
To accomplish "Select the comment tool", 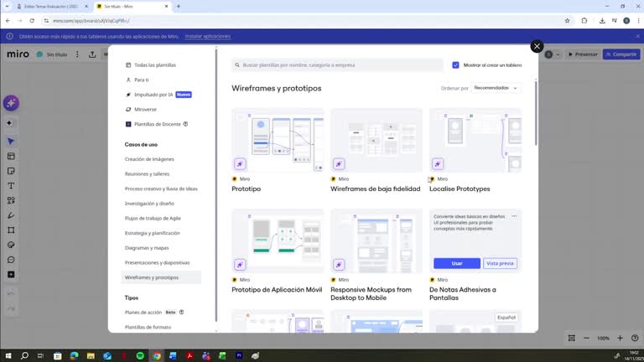I will (x=11, y=260).
